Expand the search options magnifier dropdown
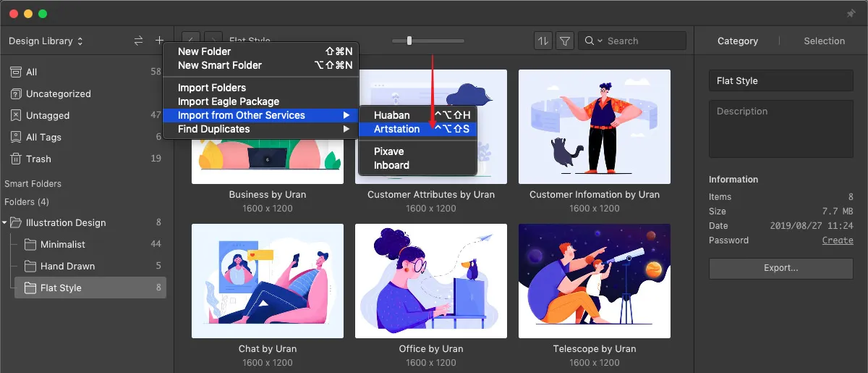The width and height of the screenshot is (868, 373). [x=593, y=41]
